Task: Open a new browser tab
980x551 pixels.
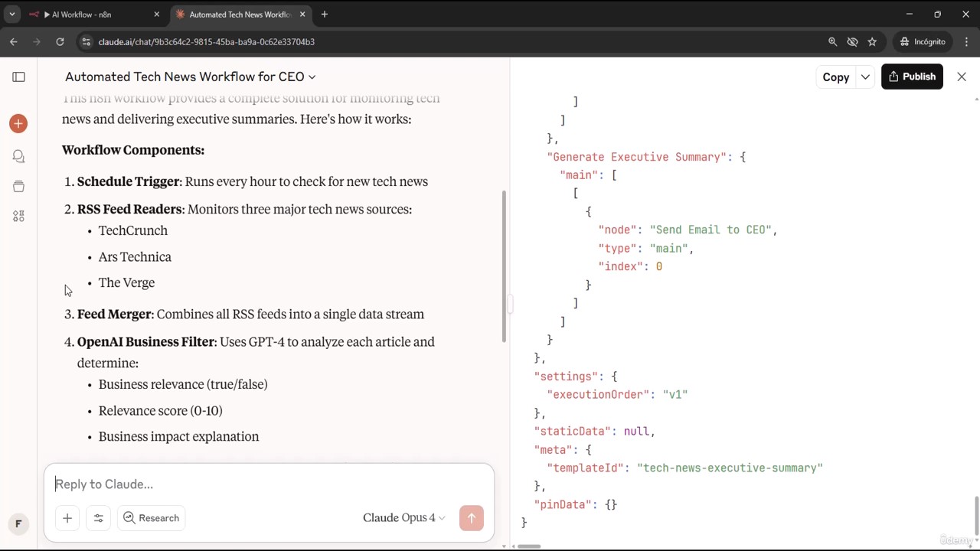Action: pos(325,14)
